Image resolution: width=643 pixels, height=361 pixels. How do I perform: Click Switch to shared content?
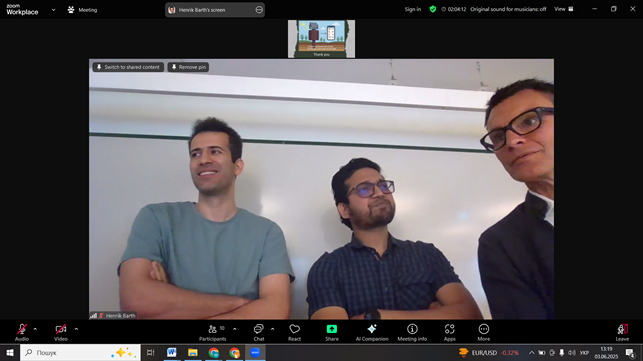(128, 67)
